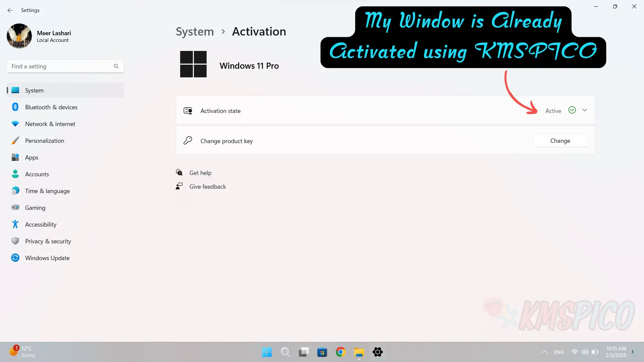
Task: Select the Windows Update sync icon
Action: 15,258
